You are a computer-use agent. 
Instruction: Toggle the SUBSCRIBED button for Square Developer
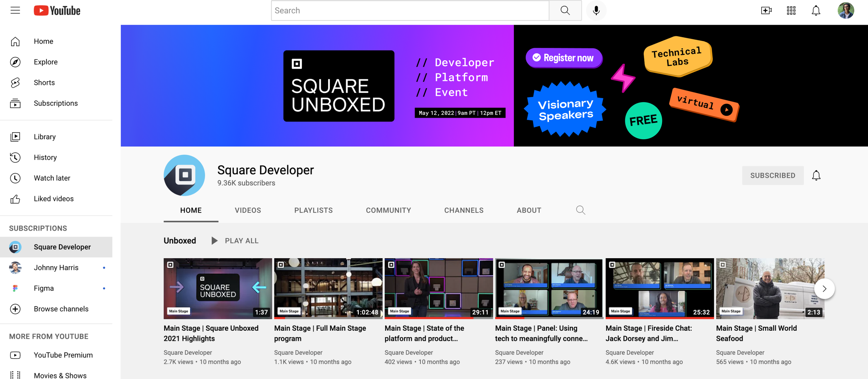click(773, 176)
